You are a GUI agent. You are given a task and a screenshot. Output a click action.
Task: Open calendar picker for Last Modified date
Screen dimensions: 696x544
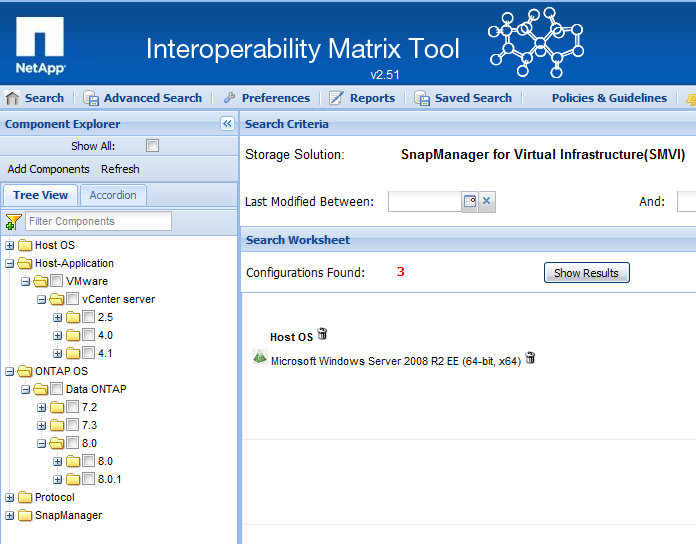click(469, 202)
